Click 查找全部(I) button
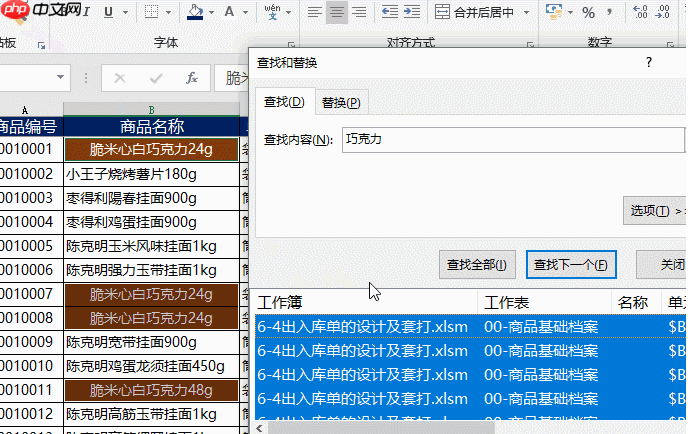The height and width of the screenshot is (434, 697). tap(477, 265)
